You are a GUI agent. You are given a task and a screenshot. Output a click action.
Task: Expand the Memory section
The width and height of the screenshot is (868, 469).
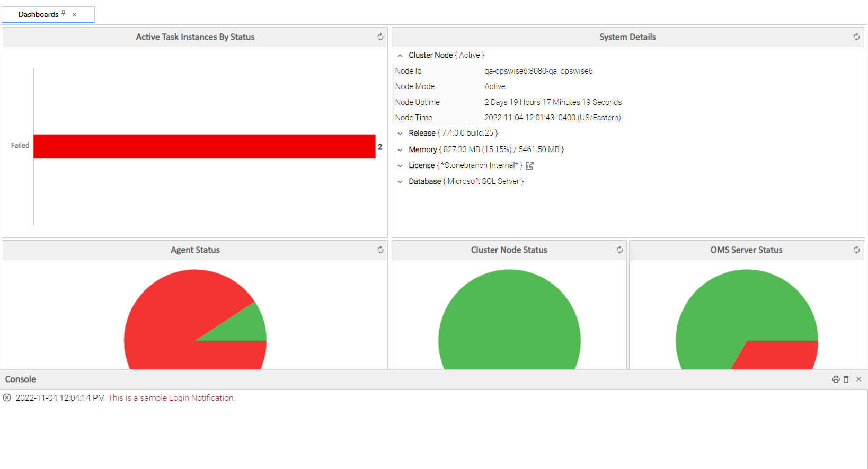point(400,150)
